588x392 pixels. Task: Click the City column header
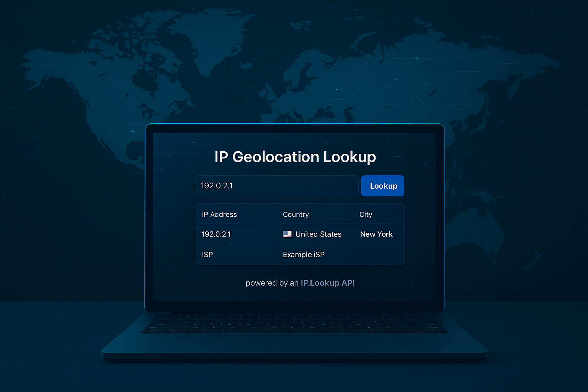(366, 214)
